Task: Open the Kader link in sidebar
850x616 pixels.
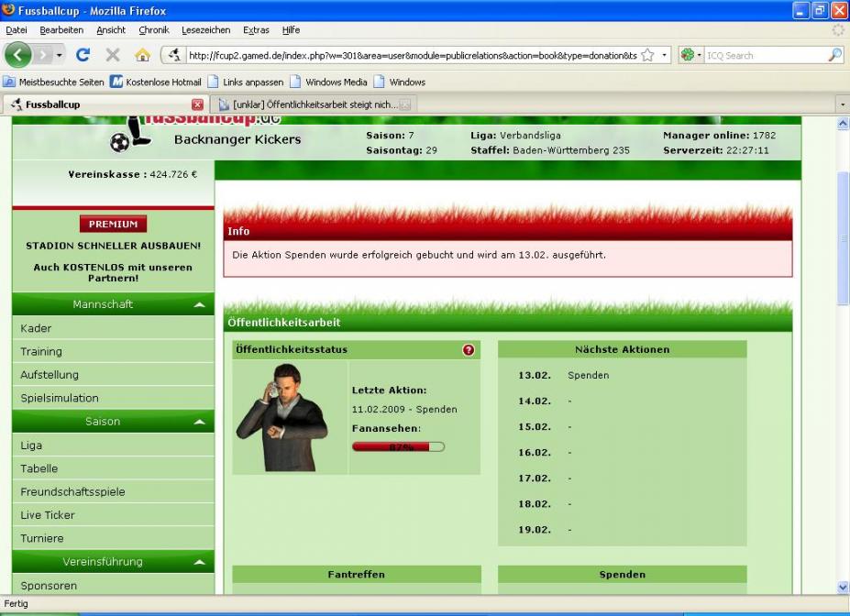Action: coord(37,328)
